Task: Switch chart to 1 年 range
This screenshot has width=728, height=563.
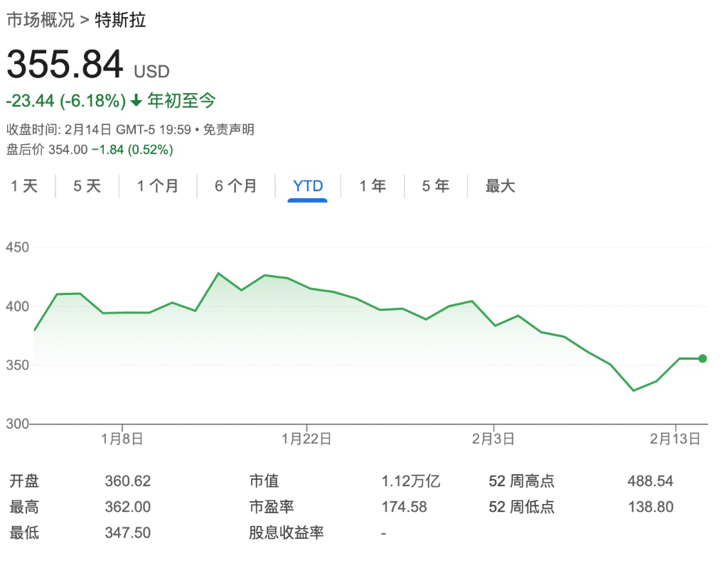Action: pyautogui.click(x=373, y=186)
